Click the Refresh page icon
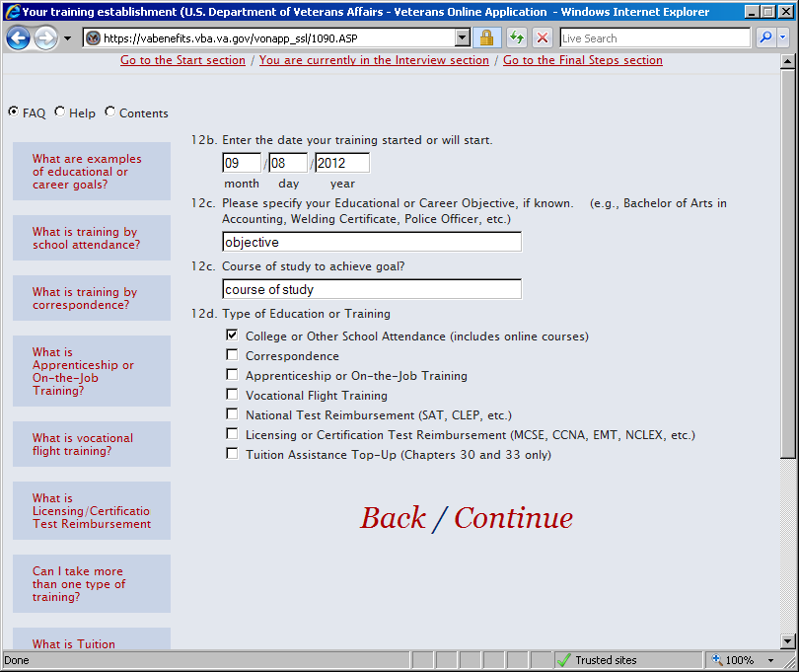The image size is (799, 672). [x=517, y=38]
